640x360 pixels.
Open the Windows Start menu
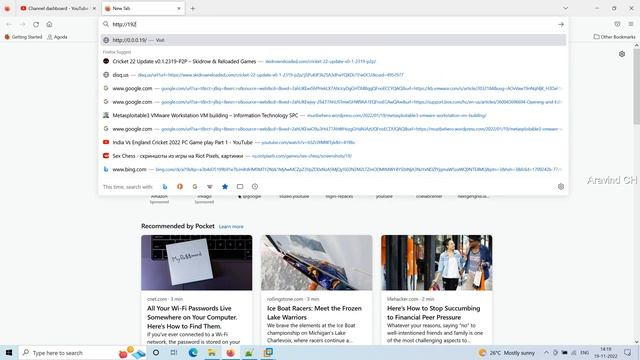[9, 353]
